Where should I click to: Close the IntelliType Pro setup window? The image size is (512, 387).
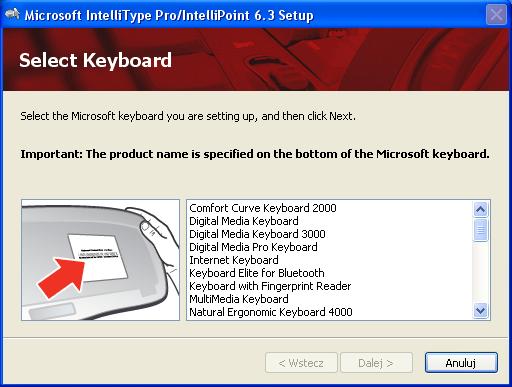[x=496, y=15]
